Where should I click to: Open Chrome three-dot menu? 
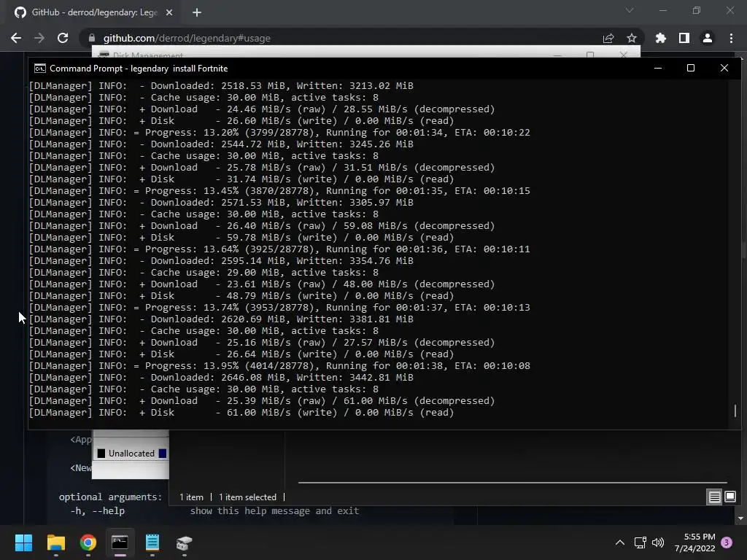[x=731, y=38]
